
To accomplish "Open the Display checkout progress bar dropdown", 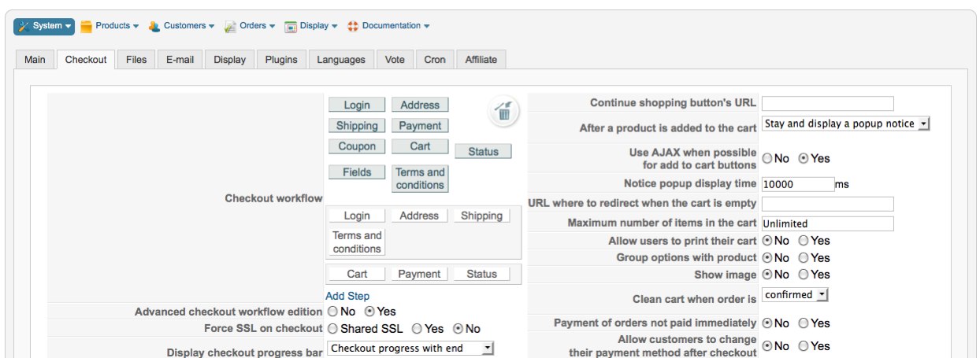I will tap(410, 348).
